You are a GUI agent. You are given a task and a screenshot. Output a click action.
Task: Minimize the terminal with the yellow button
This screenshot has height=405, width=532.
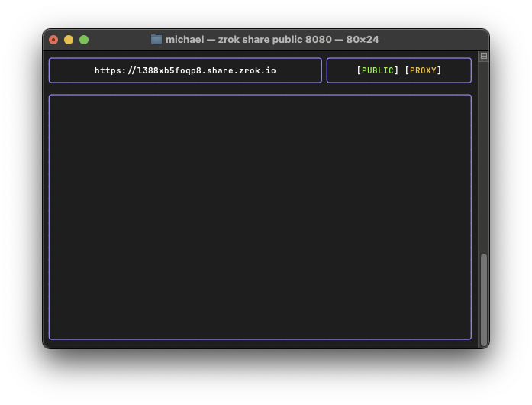click(69, 40)
